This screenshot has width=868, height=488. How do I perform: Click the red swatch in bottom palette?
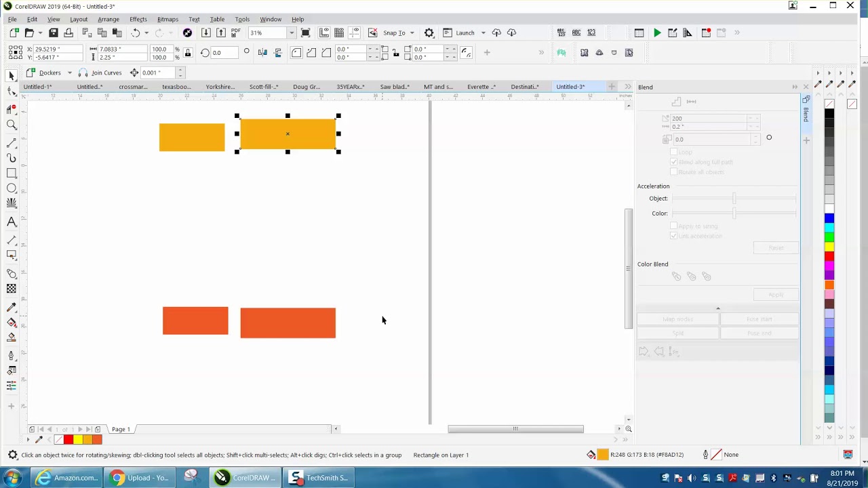click(x=68, y=440)
